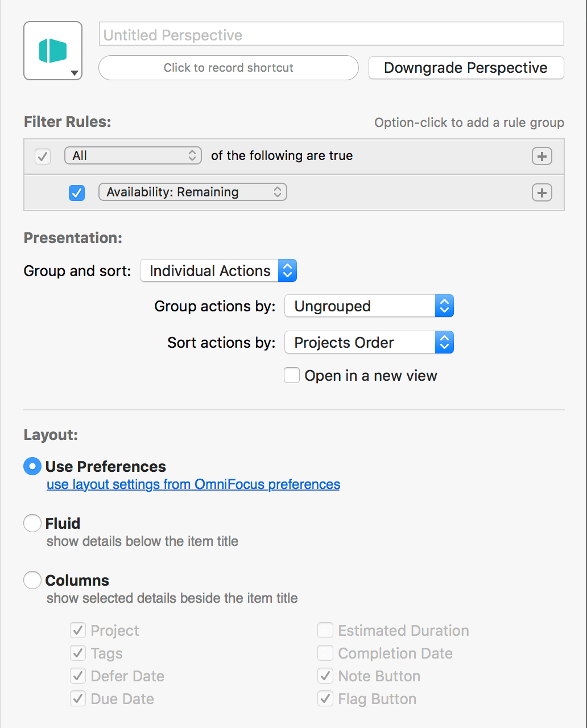Toggle the Project column checkbox
587x728 pixels.
(x=78, y=631)
